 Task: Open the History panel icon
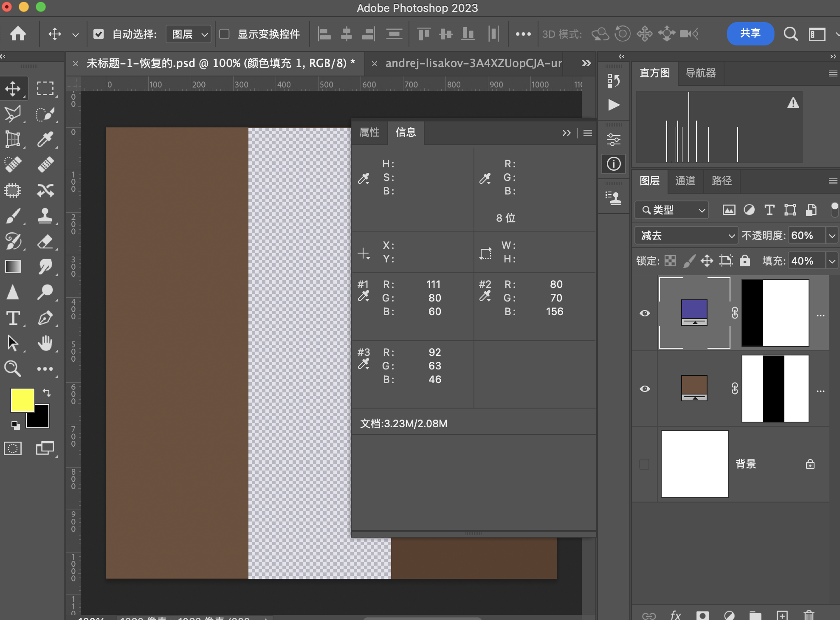pos(614,81)
